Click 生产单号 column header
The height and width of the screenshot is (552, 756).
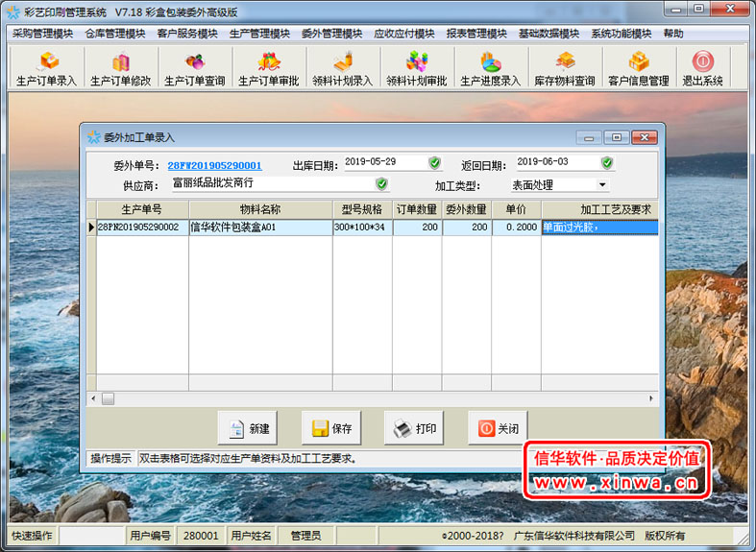(x=142, y=209)
